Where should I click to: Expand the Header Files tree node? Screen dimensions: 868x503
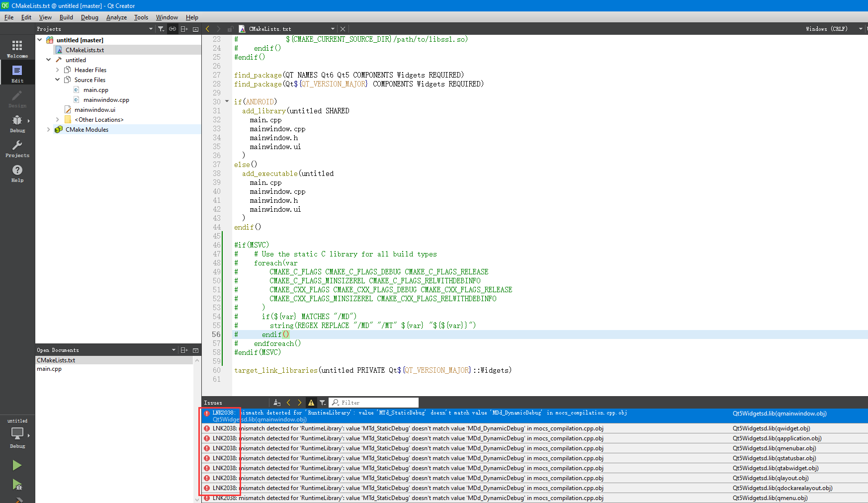click(x=57, y=70)
